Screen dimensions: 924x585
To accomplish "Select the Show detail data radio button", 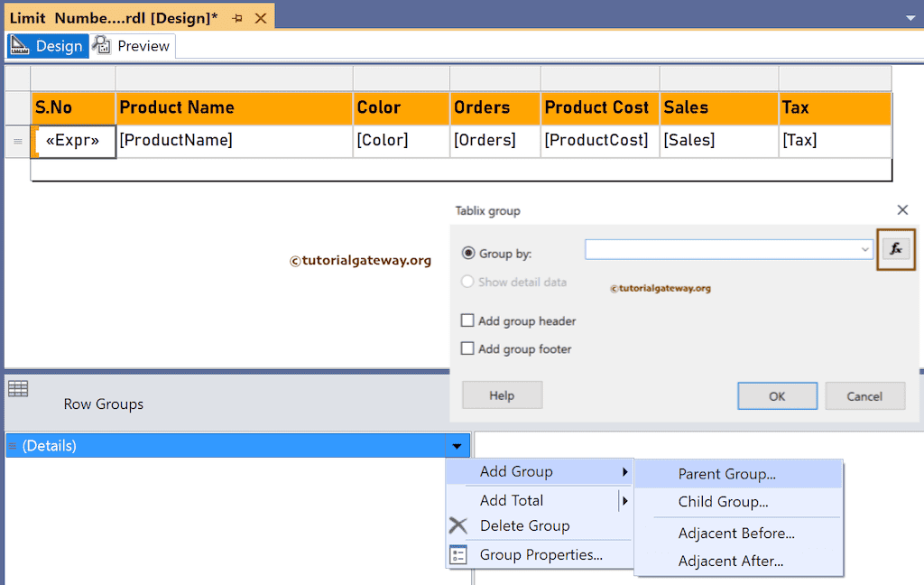I will tap(467, 282).
